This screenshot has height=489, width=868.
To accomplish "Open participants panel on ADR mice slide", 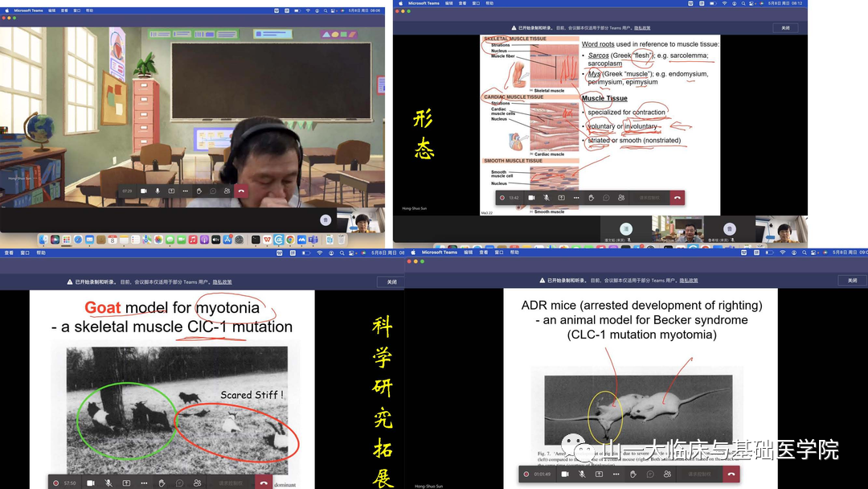I will tap(668, 475).
